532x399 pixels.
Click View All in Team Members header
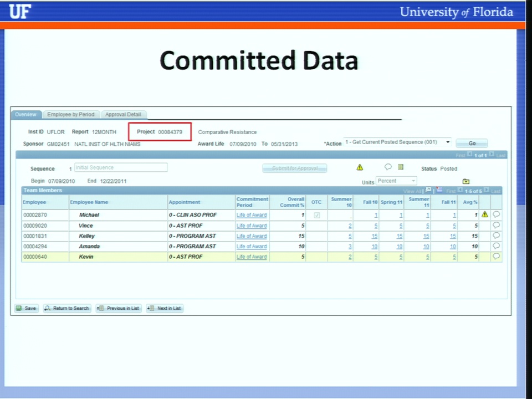click(412, 191)
